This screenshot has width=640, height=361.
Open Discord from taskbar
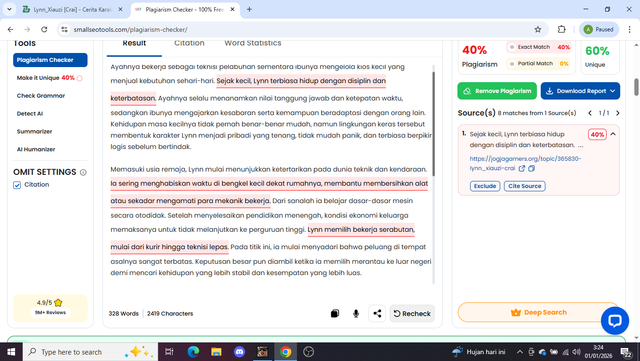[240, 352]
